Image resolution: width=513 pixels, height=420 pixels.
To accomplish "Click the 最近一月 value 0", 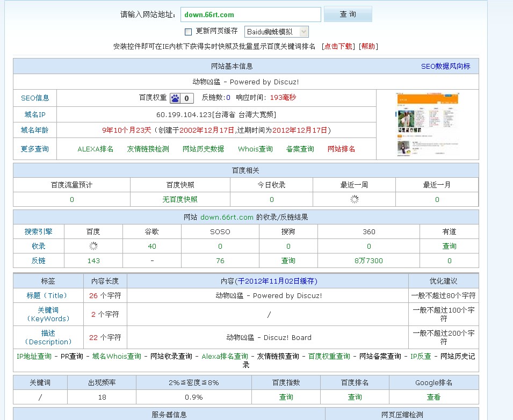I will [x=437, y=200].
